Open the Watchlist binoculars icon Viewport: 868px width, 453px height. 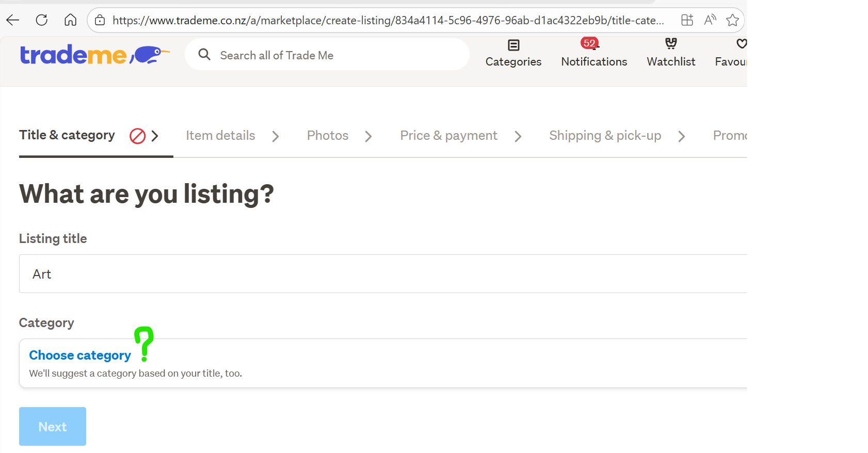[x=670, y=44]
